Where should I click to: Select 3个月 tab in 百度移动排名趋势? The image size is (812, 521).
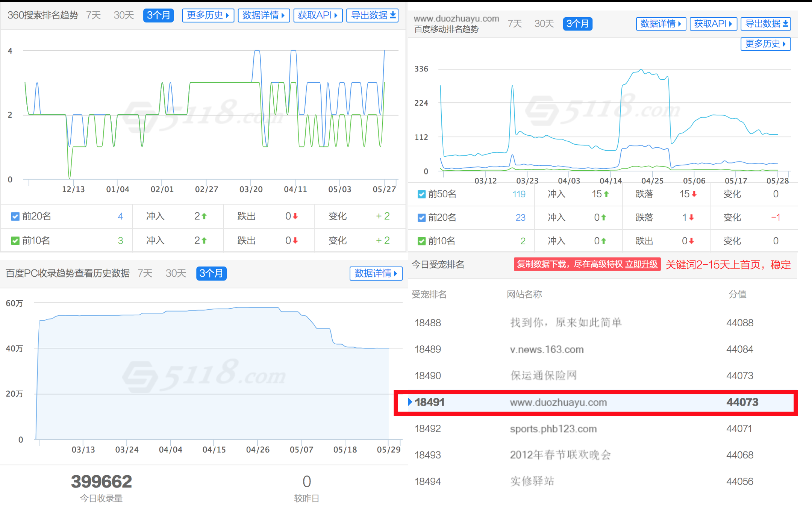(x=577, y=24)
